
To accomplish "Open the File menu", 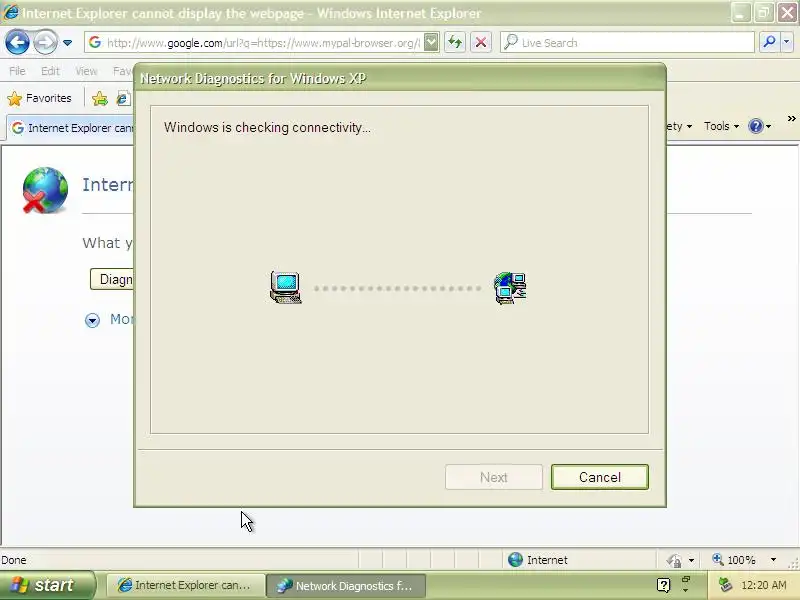I will coord(17,71).
